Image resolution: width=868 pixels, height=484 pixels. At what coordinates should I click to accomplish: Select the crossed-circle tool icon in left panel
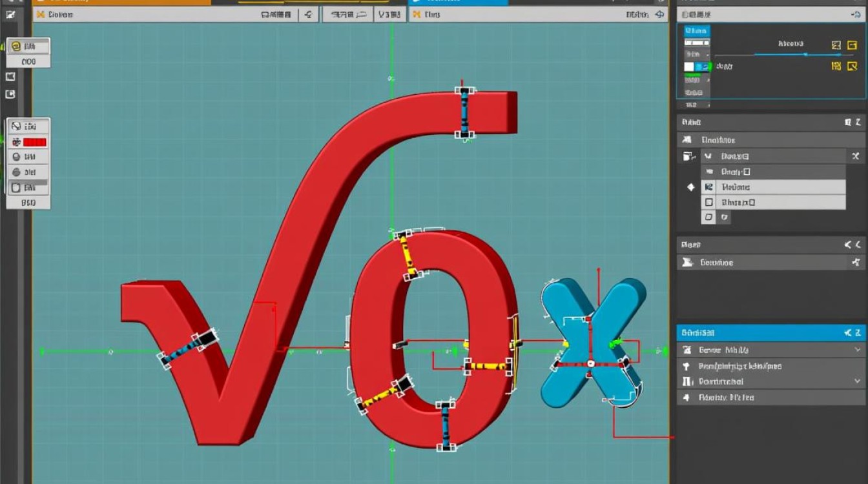16,126
